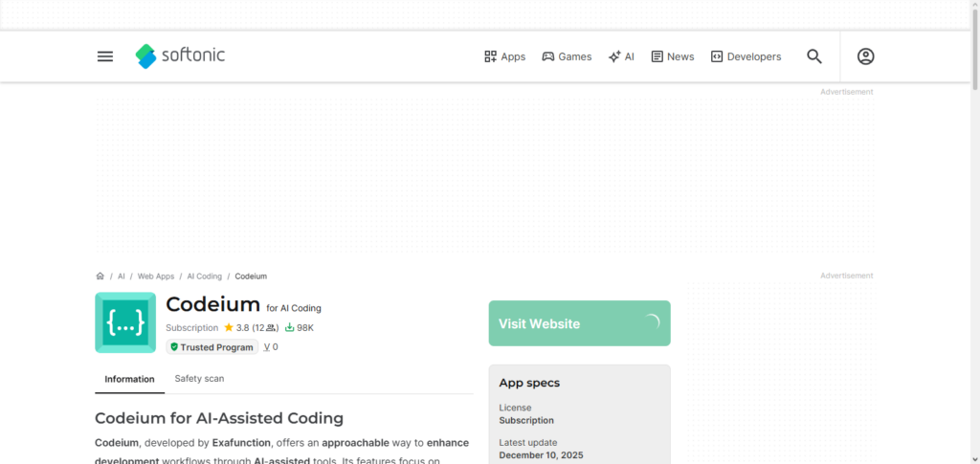Open the Apps section

coord(505,56)
